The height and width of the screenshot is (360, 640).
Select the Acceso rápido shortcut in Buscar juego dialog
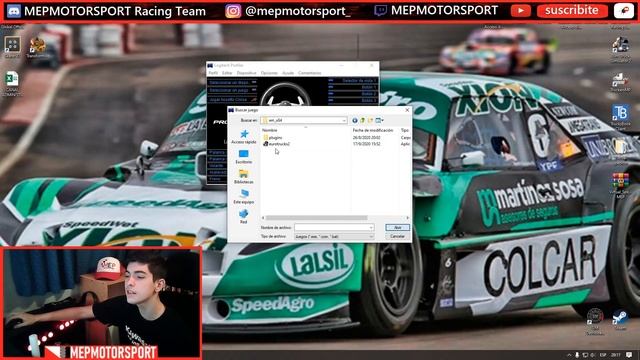[x=244, y=137]
